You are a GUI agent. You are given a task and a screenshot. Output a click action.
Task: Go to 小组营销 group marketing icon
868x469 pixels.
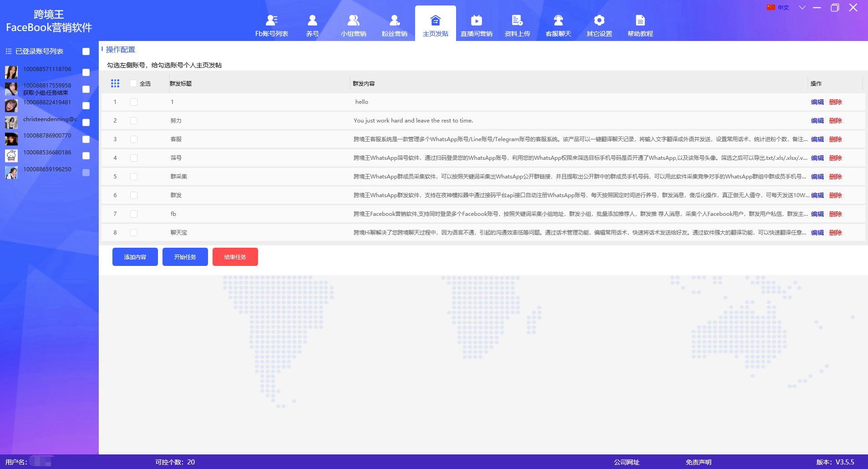pyautogui.click(x=353, y=20)
